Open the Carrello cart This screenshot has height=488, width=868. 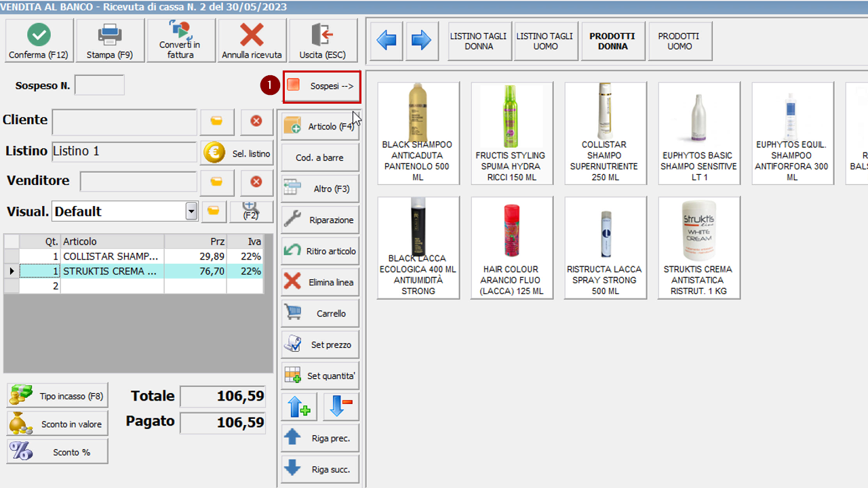pyautogui.click(x=320, y=313)
